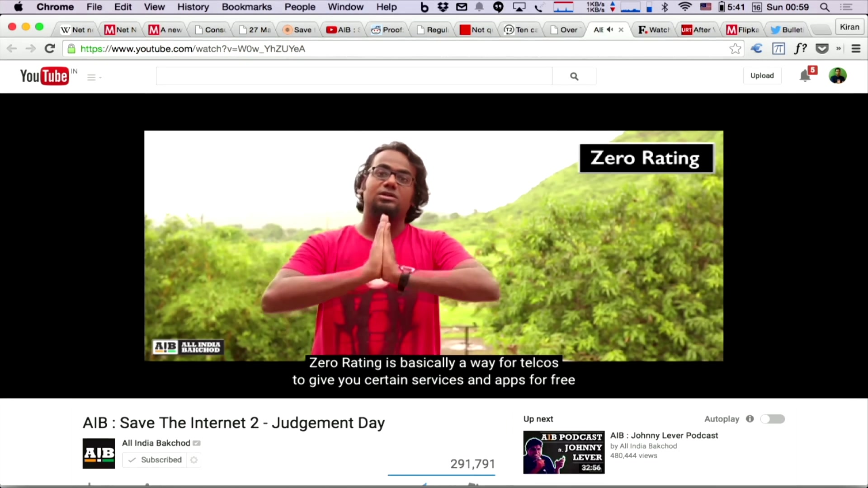
Task: Click the Dropbox menu bar icon
Action: [x=443, y=7]
